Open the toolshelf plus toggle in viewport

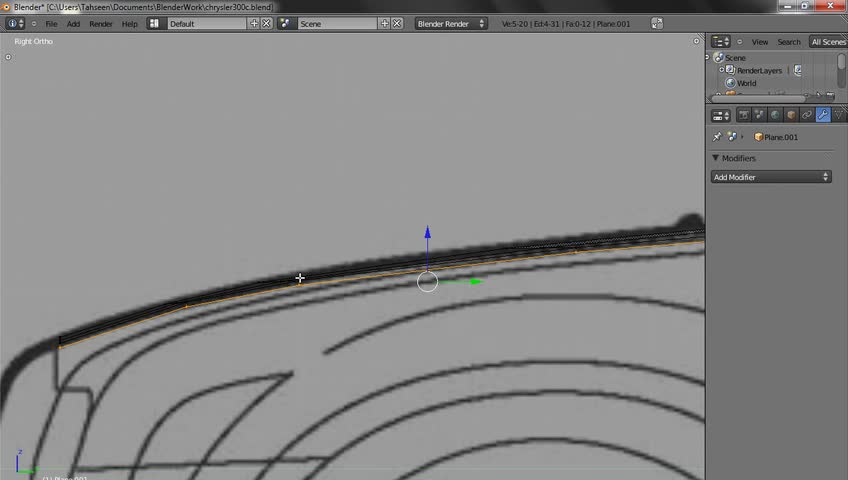pos(8,57)
